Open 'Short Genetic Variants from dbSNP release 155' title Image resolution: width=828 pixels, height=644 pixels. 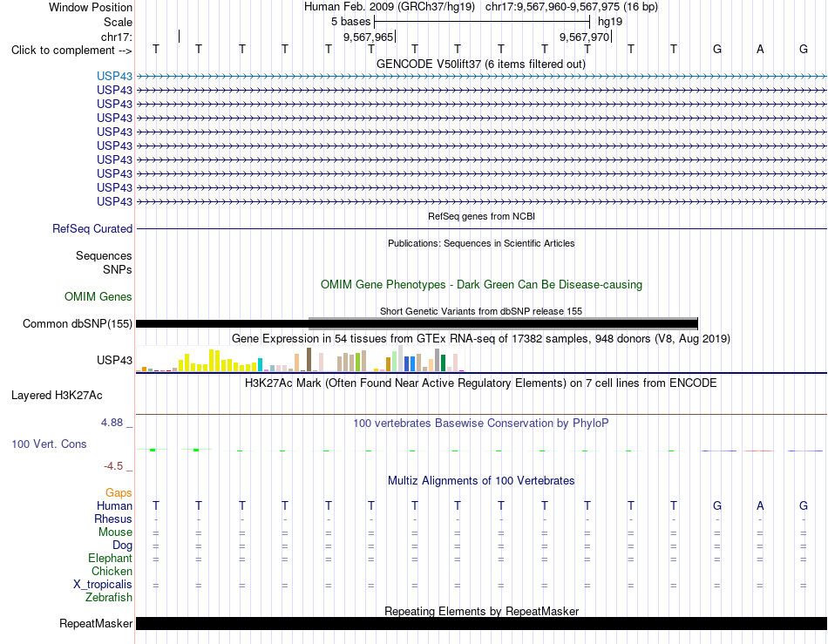(x=481, y=311)
